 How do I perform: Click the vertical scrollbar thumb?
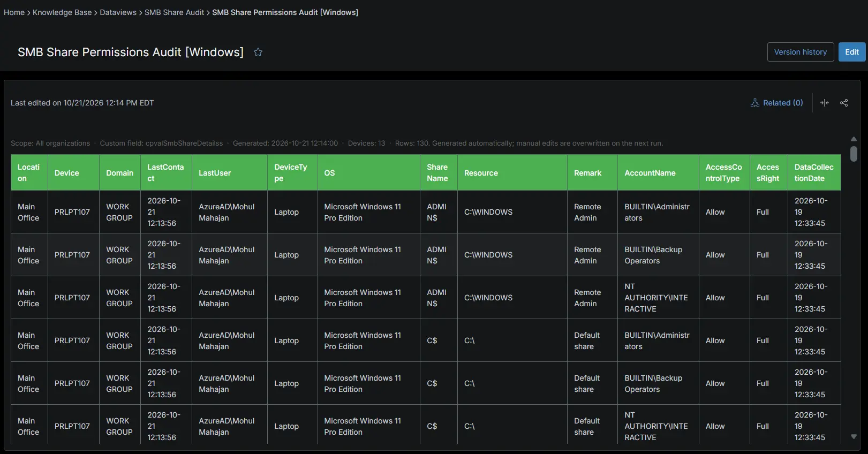pos(854,154)
